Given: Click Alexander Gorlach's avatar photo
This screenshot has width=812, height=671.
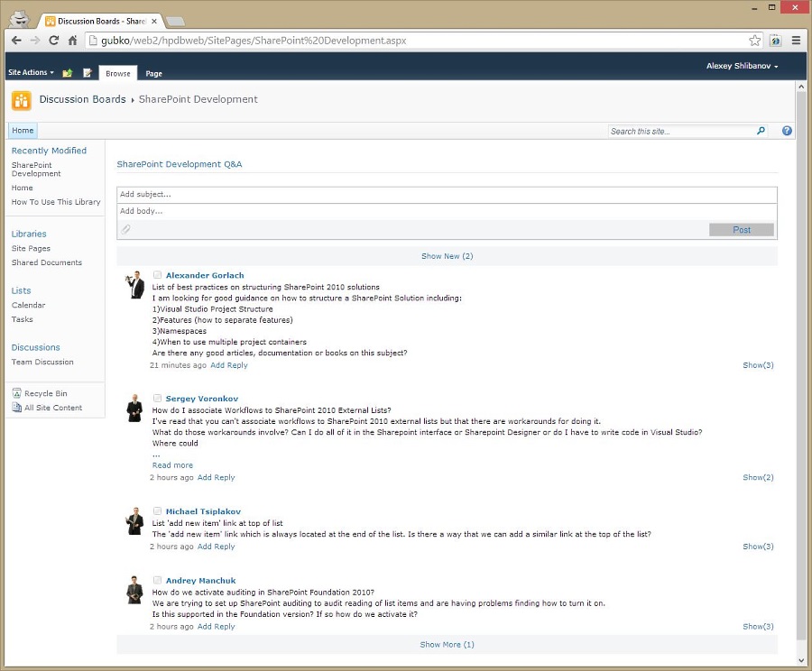Looking at the screenshot, I should pyautogui.click(x=134, y=284).
